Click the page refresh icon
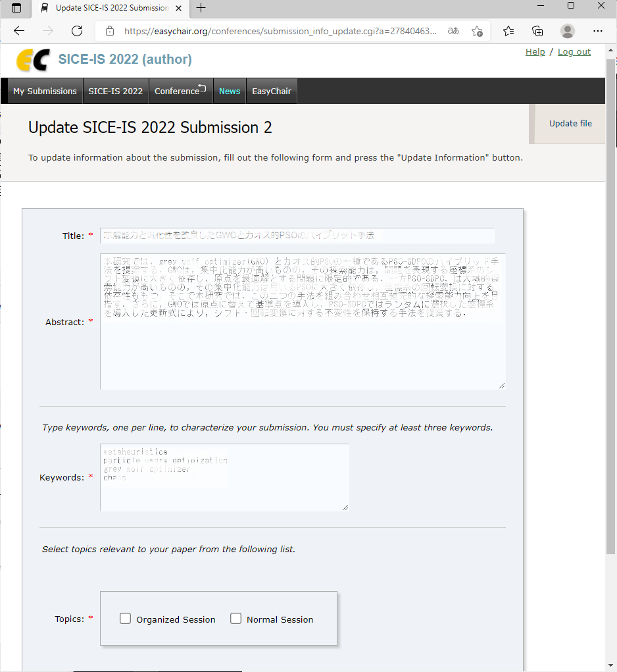This screenshot has height=672, width=617. 77,31
